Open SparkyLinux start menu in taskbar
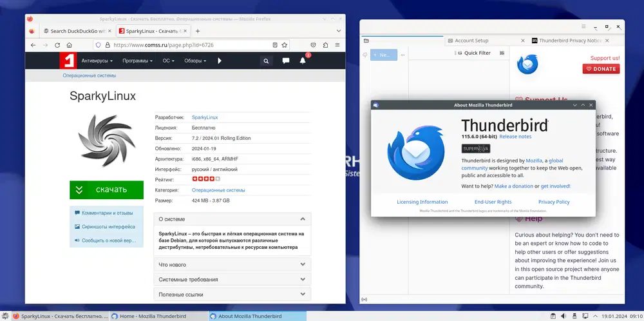Image resolution: width=644 pixels, height=321 pixels. [5, 316]
